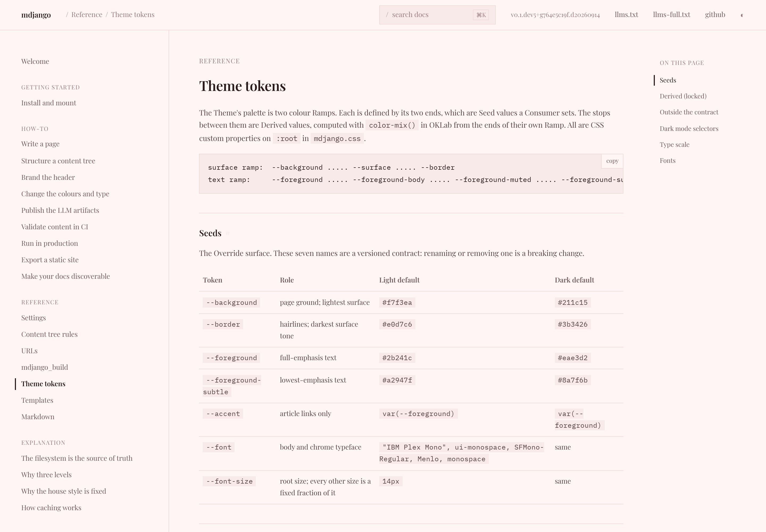This screenshot has width=766, height=532.
Task: Click the --background token in the Seeds table
Action: (x=232, y=302)
